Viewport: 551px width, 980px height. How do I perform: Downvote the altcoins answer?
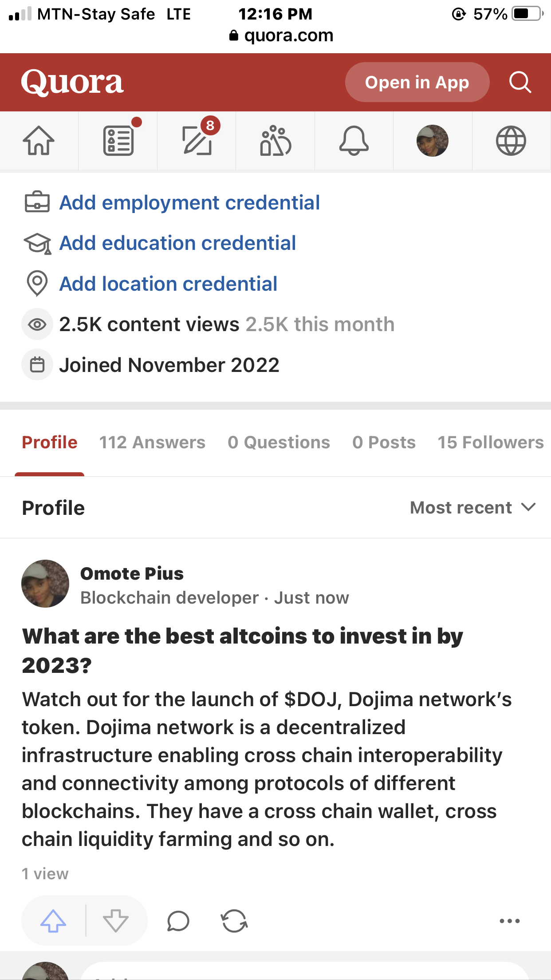pyautogui.click(x=116, y=921)
